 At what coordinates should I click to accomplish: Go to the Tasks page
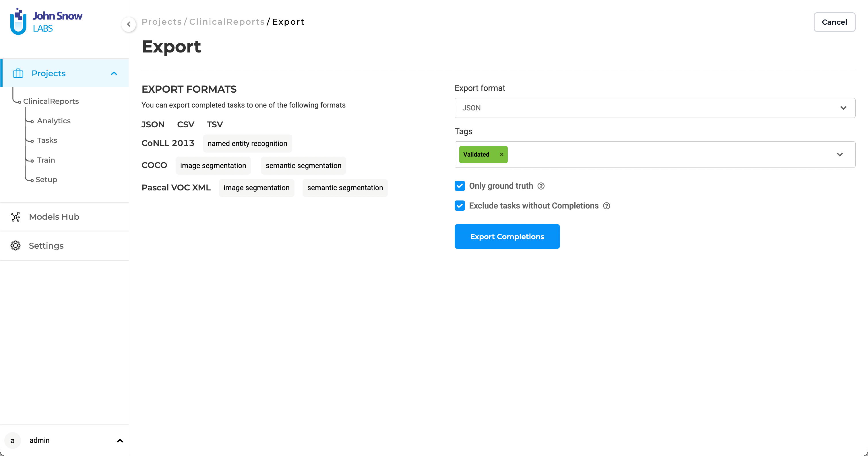[47, 141]
